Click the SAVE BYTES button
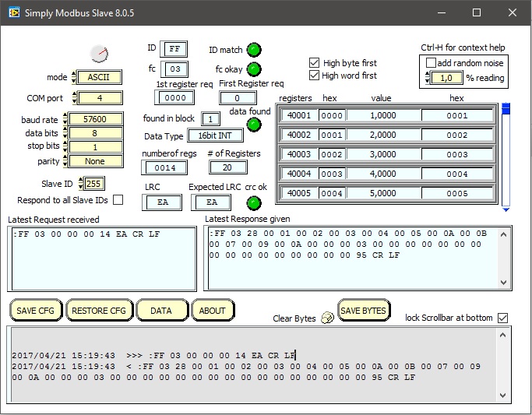This screenshot has height=415, width=532. (x=364, y=310)
